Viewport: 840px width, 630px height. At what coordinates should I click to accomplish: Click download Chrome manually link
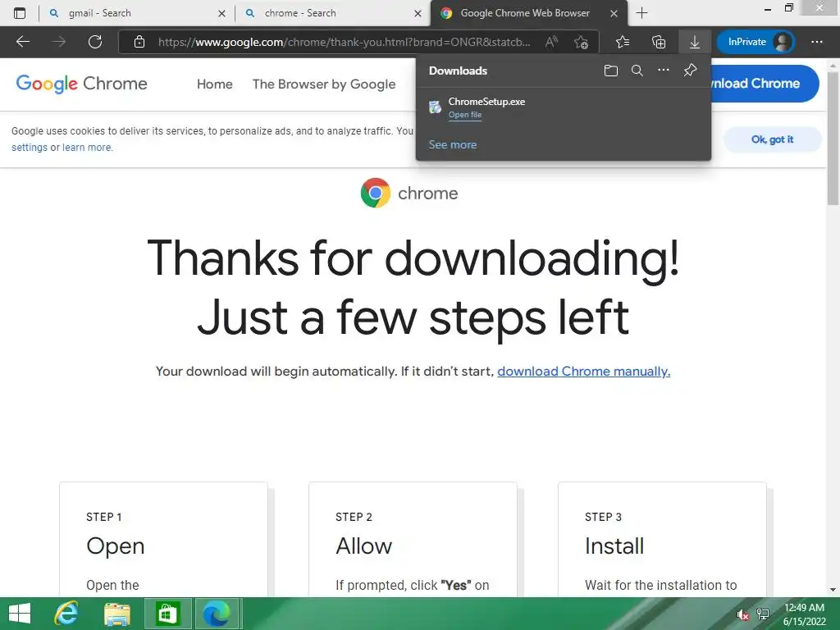pyautogui.click(x=583, y=372)
